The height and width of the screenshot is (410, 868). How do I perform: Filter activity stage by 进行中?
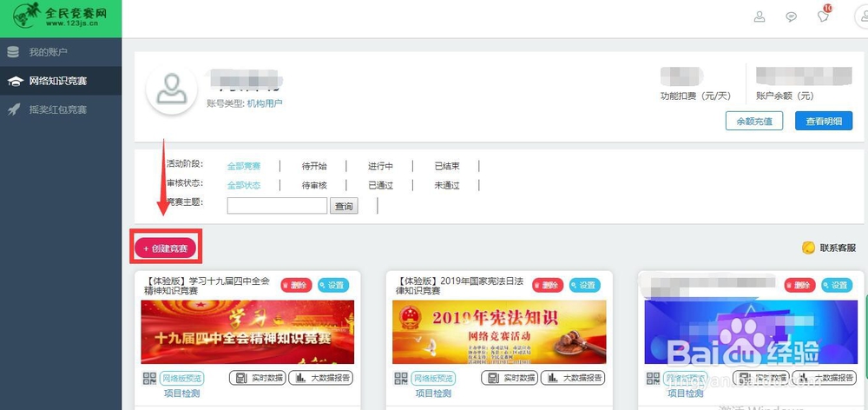(380, 166)
